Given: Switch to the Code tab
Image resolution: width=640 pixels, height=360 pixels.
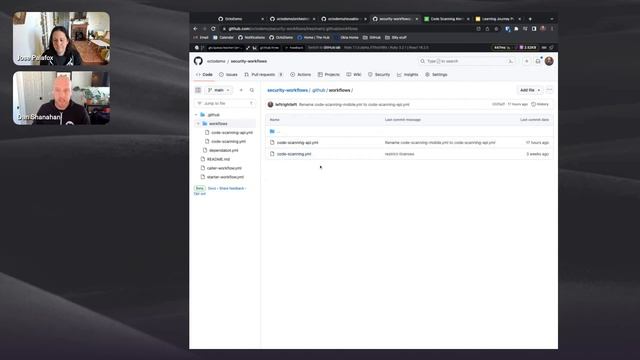Looking at the screenshot, I should tap(204, 75).
